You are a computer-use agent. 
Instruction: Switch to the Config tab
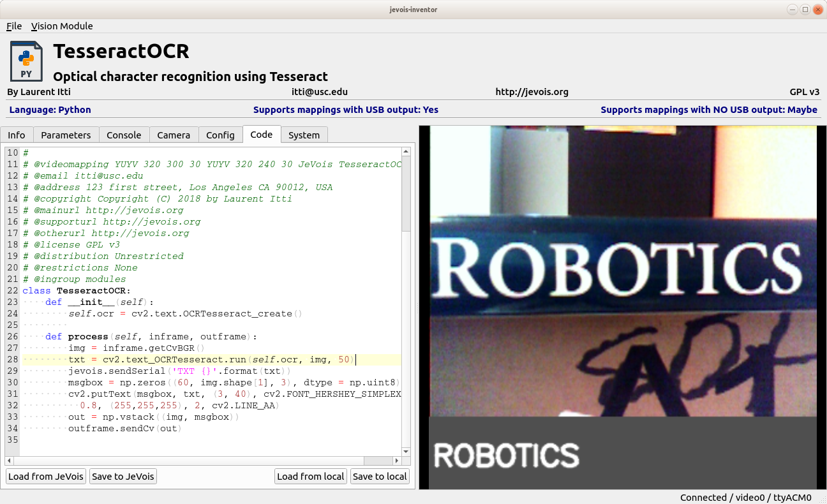tap(220, 135)
